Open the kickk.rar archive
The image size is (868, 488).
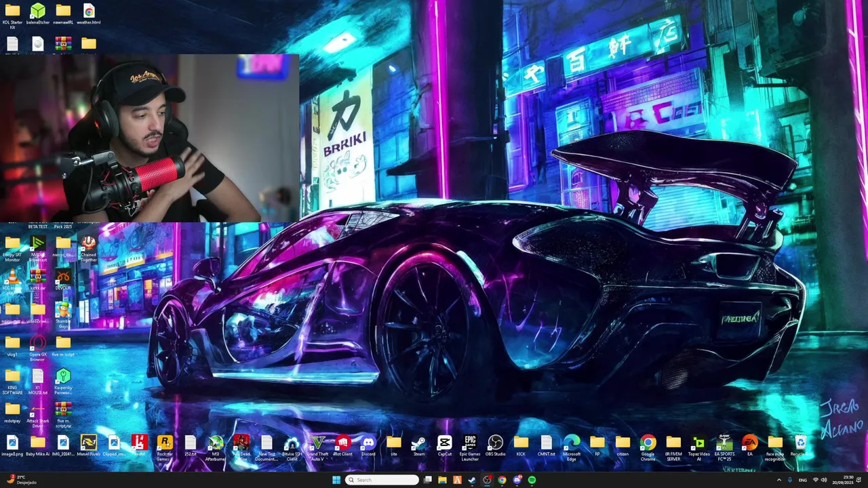(38, 279)
